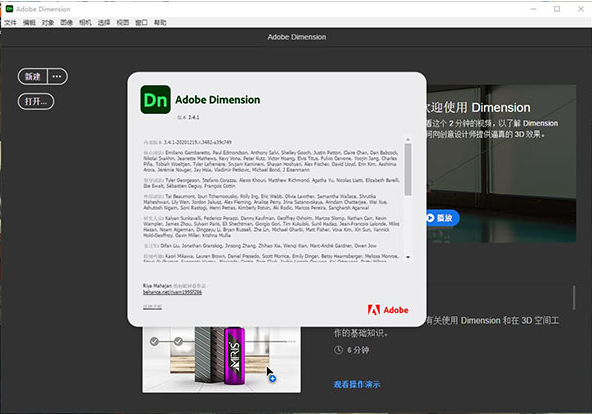
Task: Click the Riya Mahajan credit text
Action: point(157,286)
